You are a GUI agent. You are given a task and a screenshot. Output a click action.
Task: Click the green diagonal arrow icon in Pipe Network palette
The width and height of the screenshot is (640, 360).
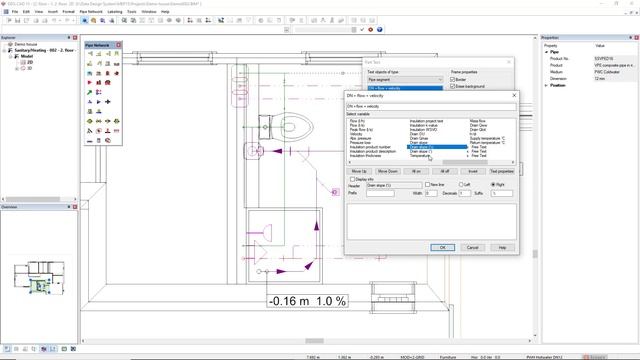tap(90, 92)
